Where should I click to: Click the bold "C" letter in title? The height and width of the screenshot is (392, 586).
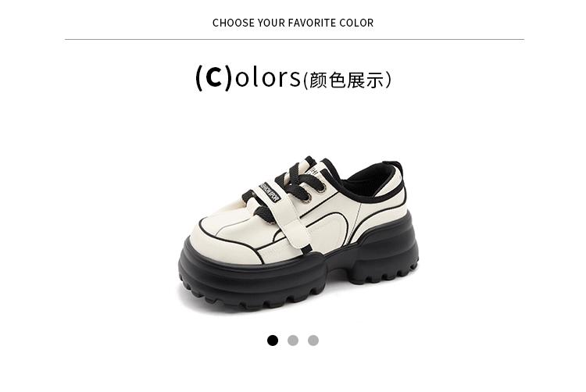tap(214, 77)
